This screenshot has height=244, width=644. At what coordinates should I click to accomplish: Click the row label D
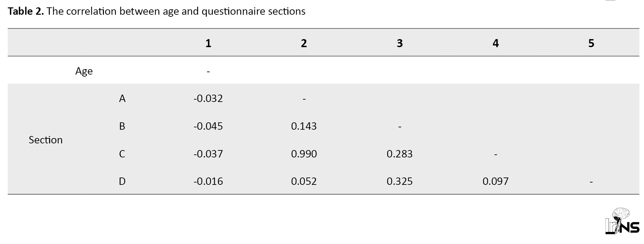click(122, 181)
